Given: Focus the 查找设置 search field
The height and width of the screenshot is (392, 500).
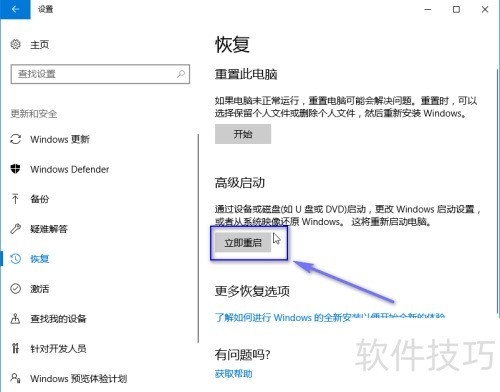Looking at the screenshot, I should click(100, 74).
